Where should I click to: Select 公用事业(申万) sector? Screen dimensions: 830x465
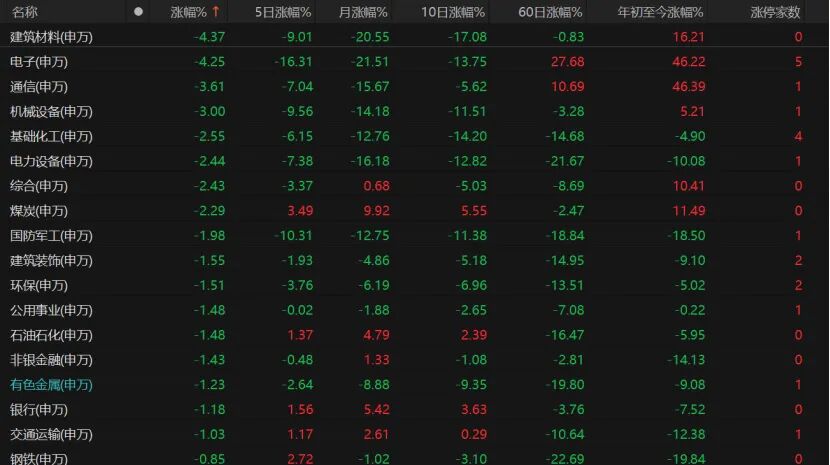pyautogui.click(x=51, y=310)
